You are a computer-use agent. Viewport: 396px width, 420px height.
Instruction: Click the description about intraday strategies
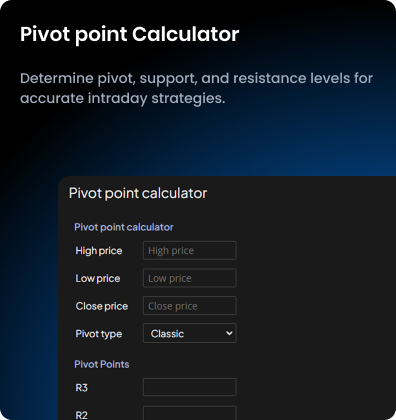(x=196, y=88)
